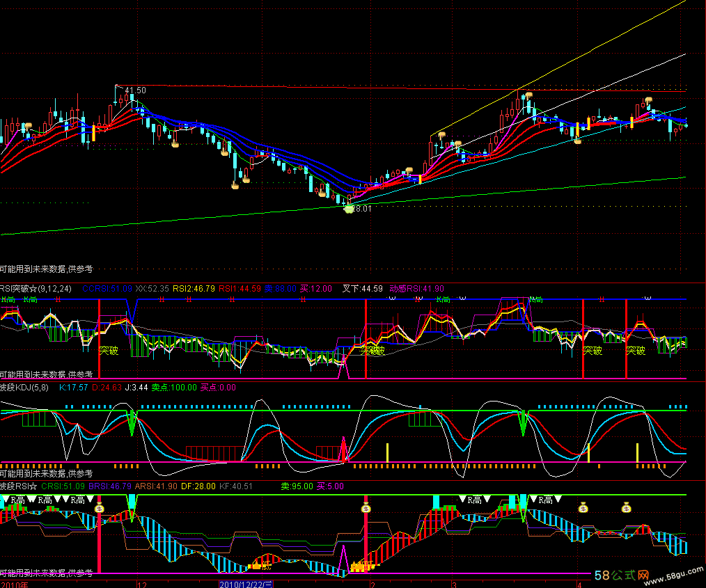The height and width of the screenshot is (588, 706).
Task: Click the BRSI:46.79 reading
Action: 110,486
